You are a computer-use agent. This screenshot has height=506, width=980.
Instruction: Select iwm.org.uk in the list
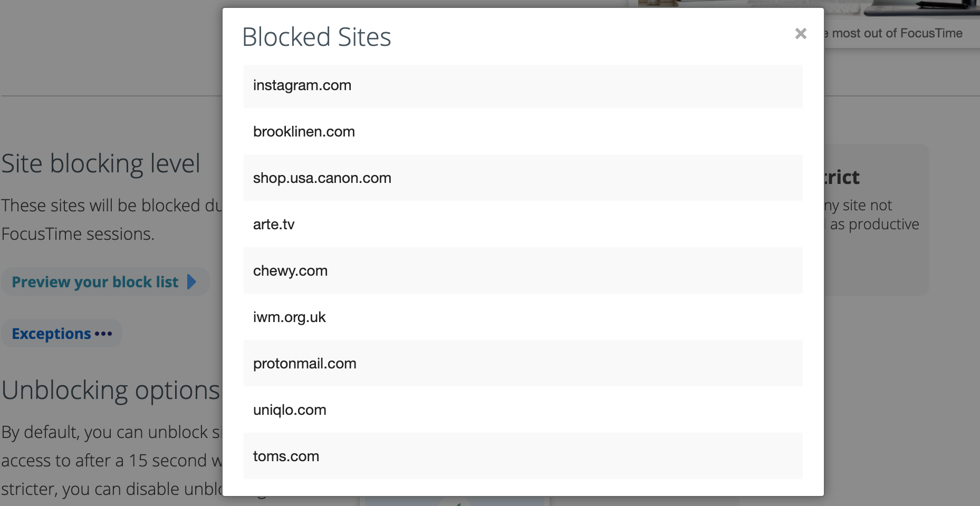pos(523,317)
